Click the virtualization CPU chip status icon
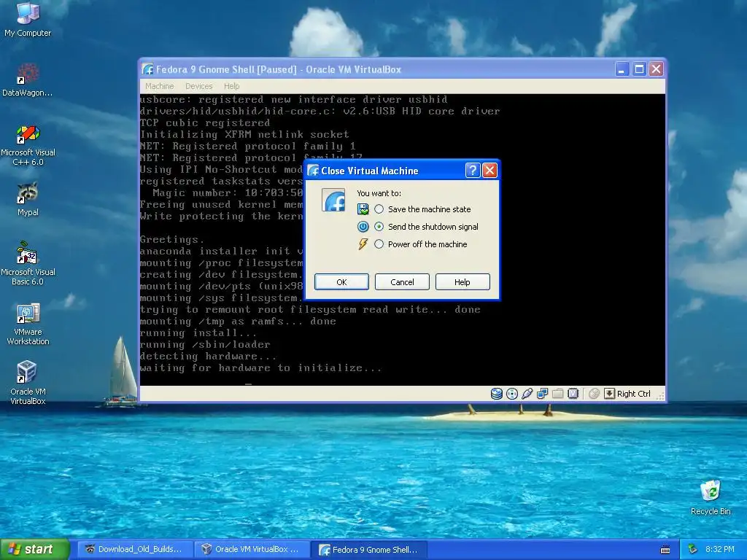The width and height of the screenshot is (747, 560). 573,394
